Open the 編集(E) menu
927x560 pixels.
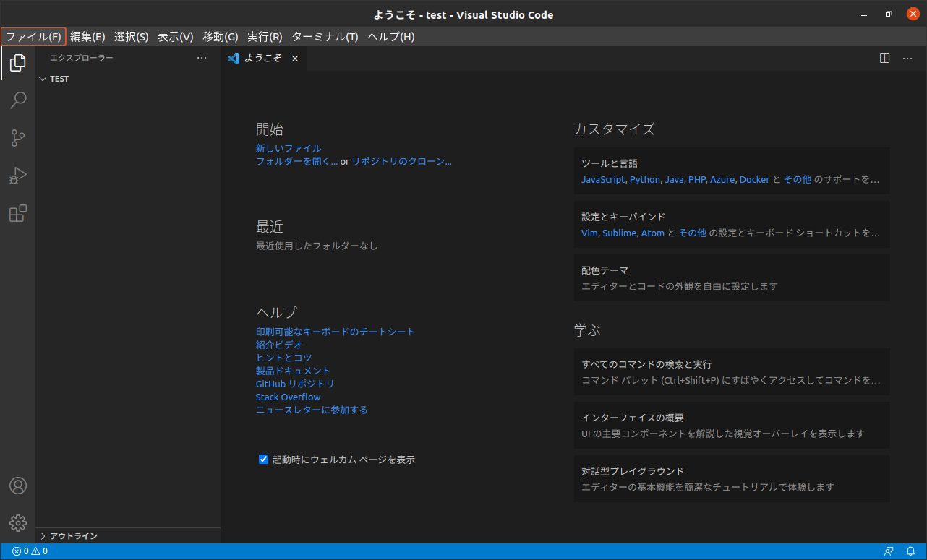point(87,37)
